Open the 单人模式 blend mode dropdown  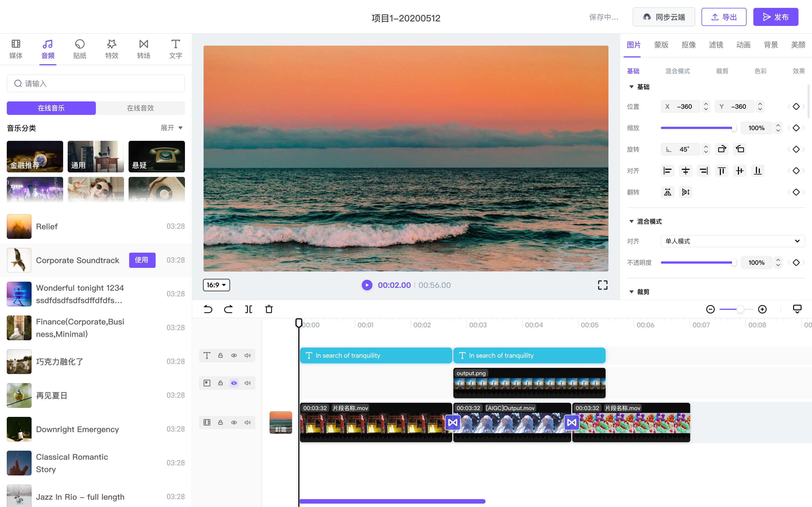[x=732, y=241]
